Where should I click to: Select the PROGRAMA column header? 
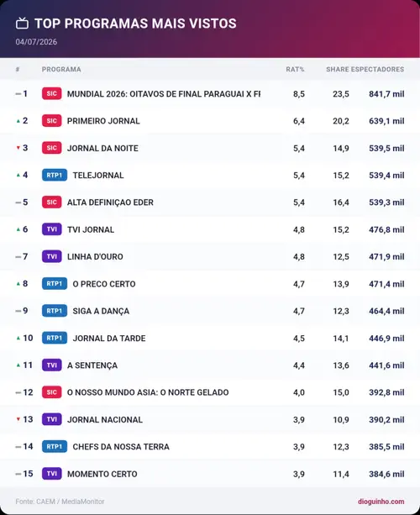(61, 69)
